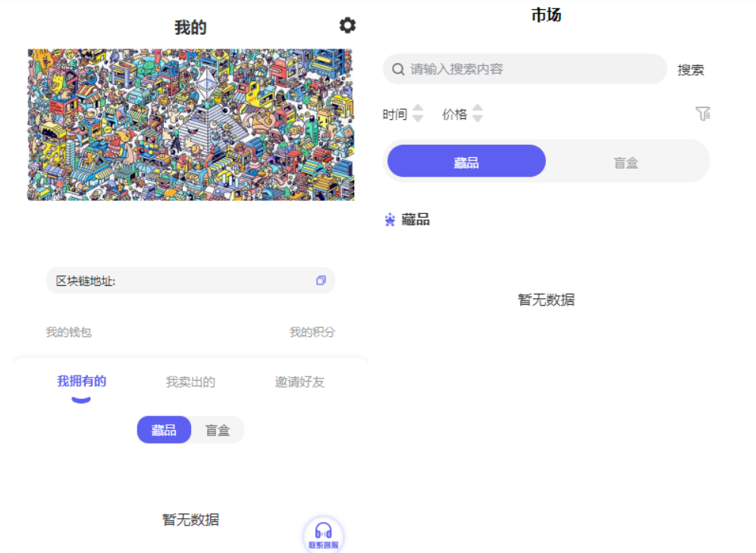The image size is (756, 553).
Task: Select the 藏品 toggle in market page
Action: pos(466,161)
